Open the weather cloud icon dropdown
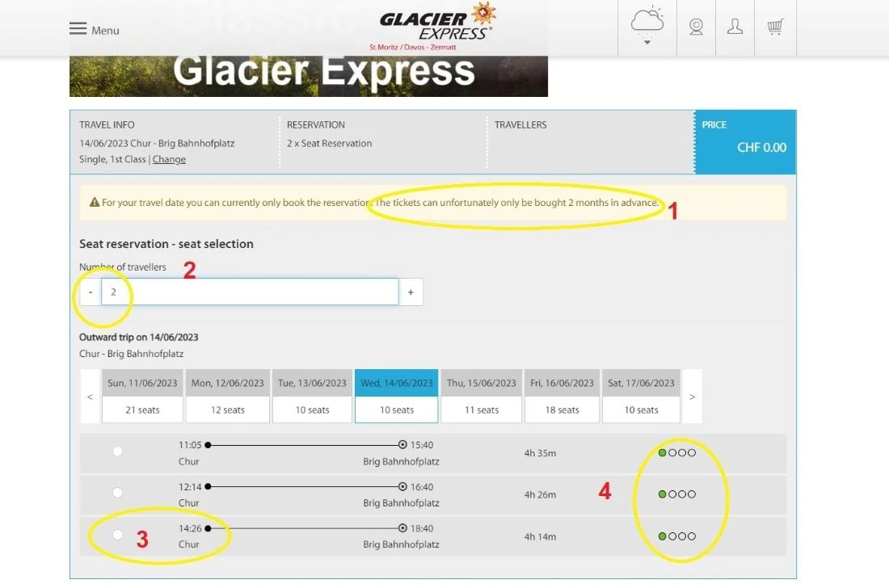889x588 pixels. tap(647, 27)
